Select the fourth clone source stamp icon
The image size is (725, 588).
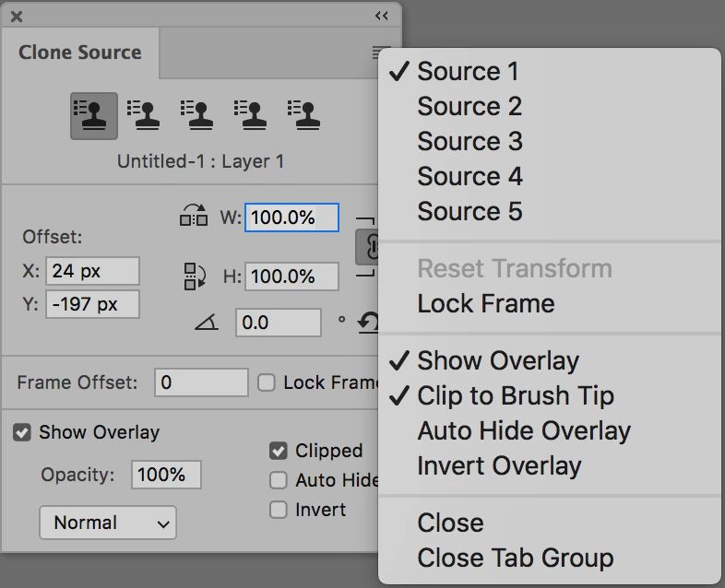[250, 115]
